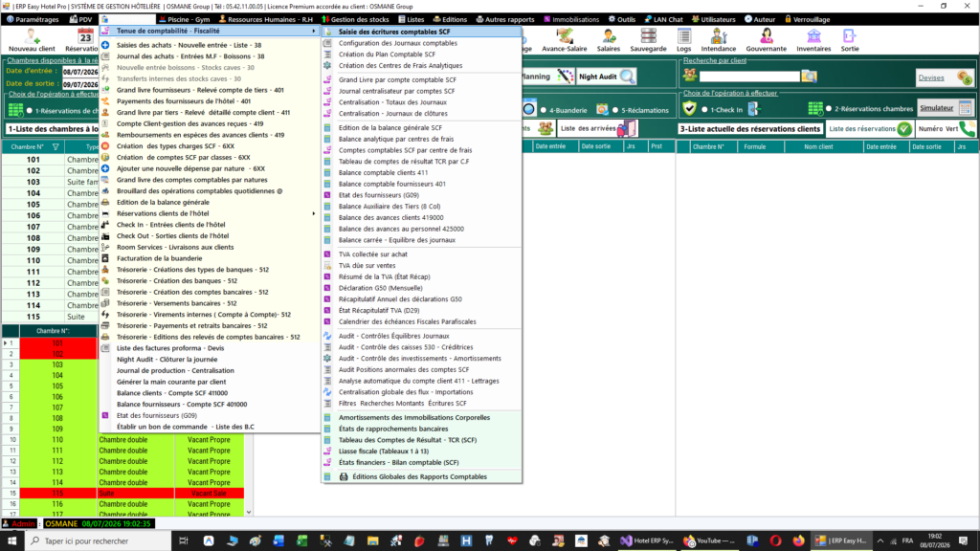The image size is (980, 551).
Task: Open the Immobilisations menu
Action: click(570, 19)
